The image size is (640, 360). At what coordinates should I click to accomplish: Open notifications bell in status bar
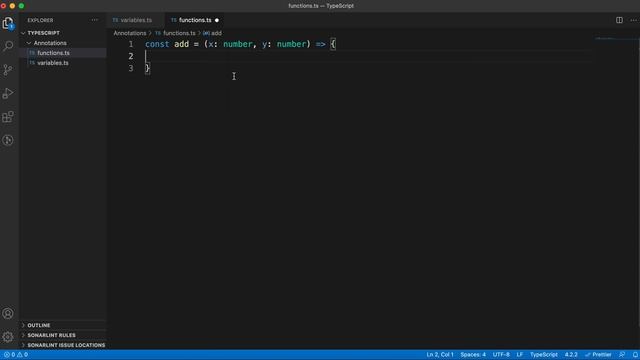[635, 355]
